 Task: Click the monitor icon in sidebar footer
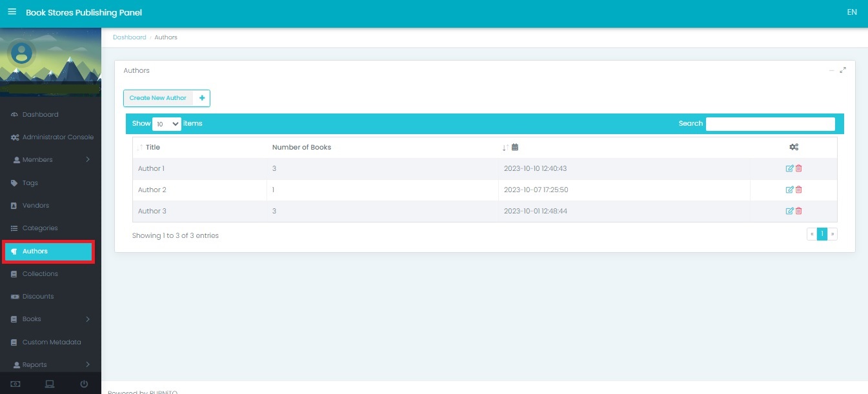[x=50, y=384]
